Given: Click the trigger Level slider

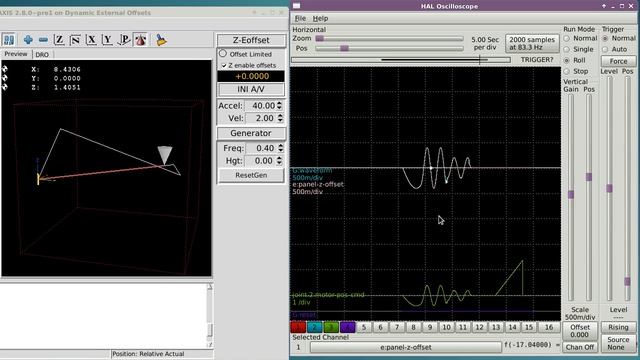Looking at the screenshot, I should point(609,189).
